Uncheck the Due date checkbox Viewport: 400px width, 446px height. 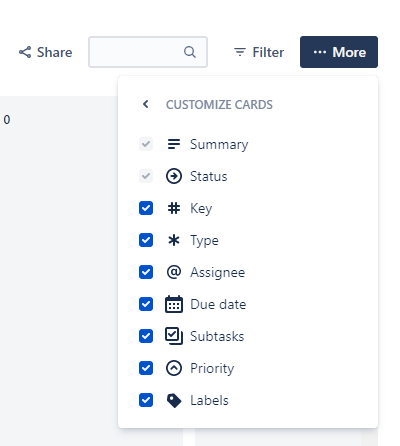click(146, 304)
